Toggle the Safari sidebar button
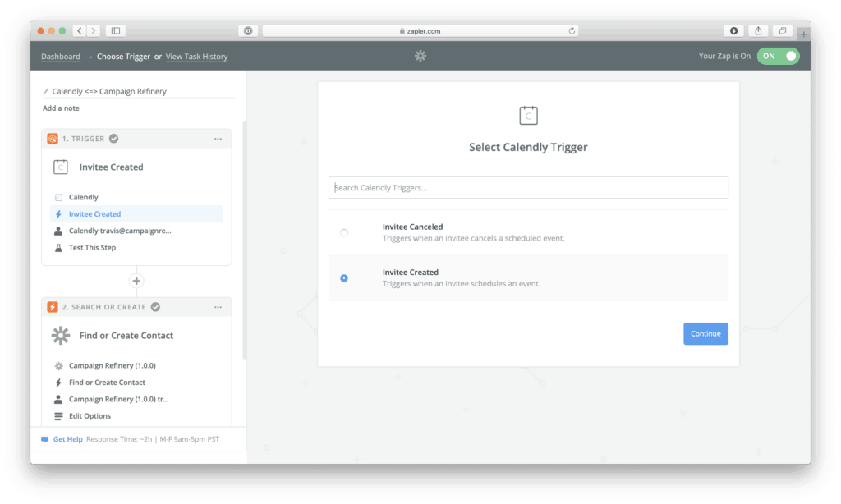This screenshot has width=841, height=504. tap(115, 30)
